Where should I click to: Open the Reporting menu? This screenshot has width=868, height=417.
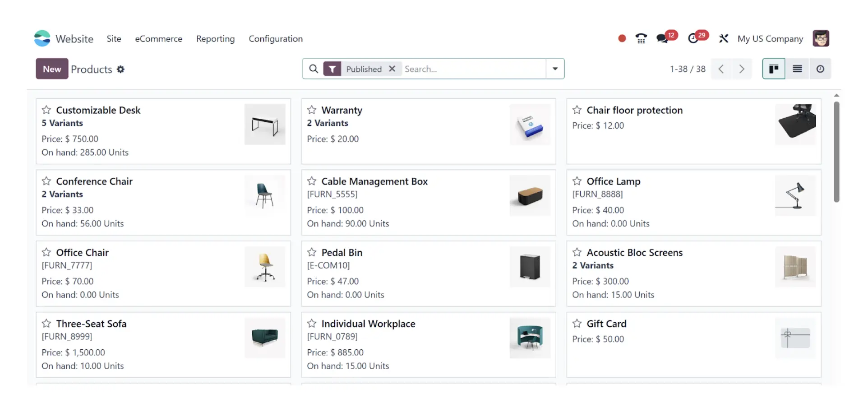[215, 39]
